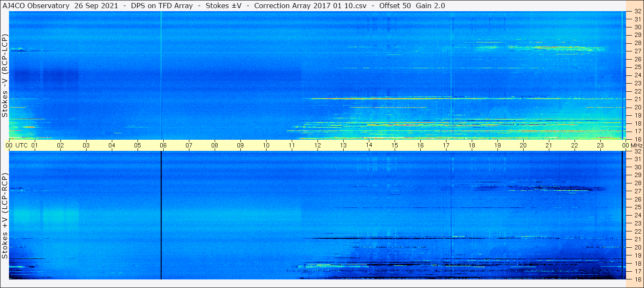644x288 pixels.
Task: Select the 20 hour tick on time axis
Action: 523,145
